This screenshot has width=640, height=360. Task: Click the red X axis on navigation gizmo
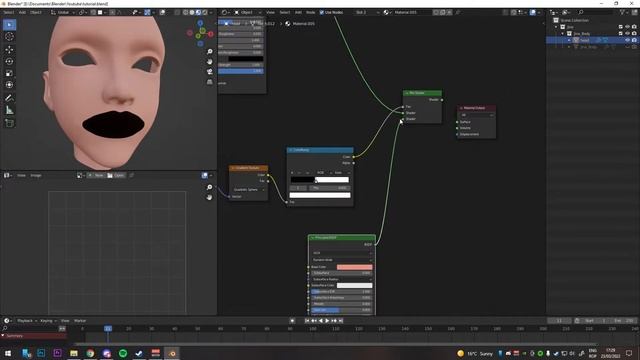pyautogui.click(x=211, y=34)
